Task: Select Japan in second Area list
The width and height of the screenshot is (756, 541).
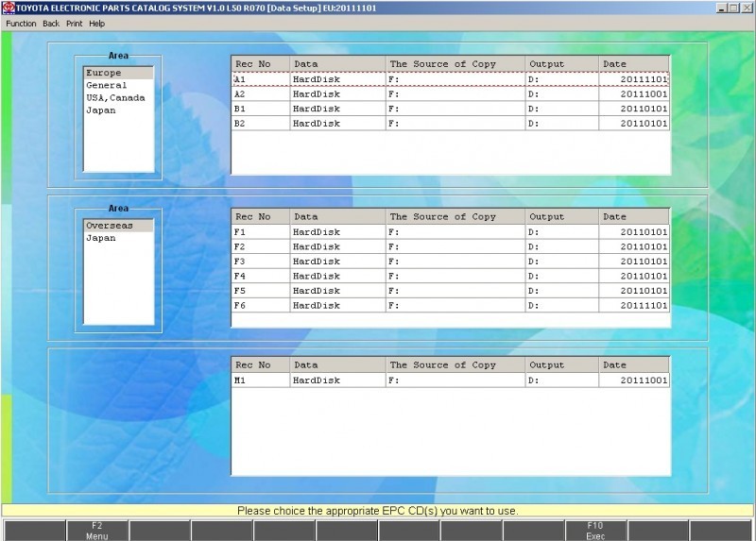Action: click(118, 238)
